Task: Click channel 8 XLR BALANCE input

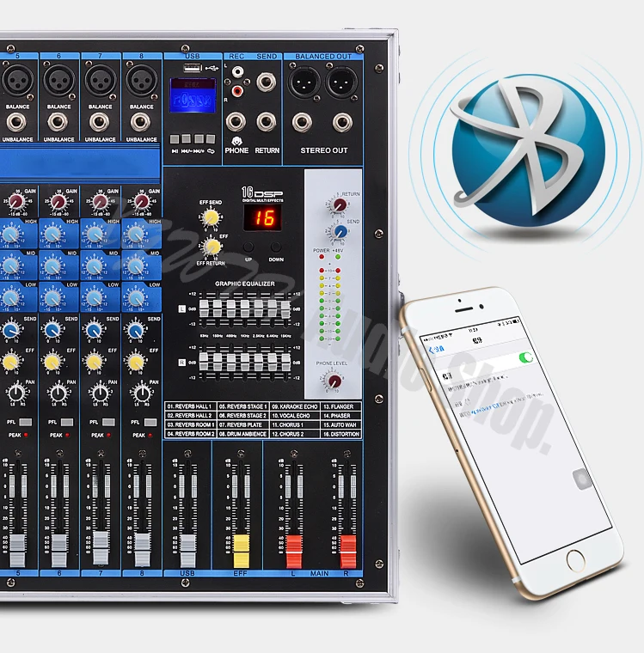Action: click(142, 80)
